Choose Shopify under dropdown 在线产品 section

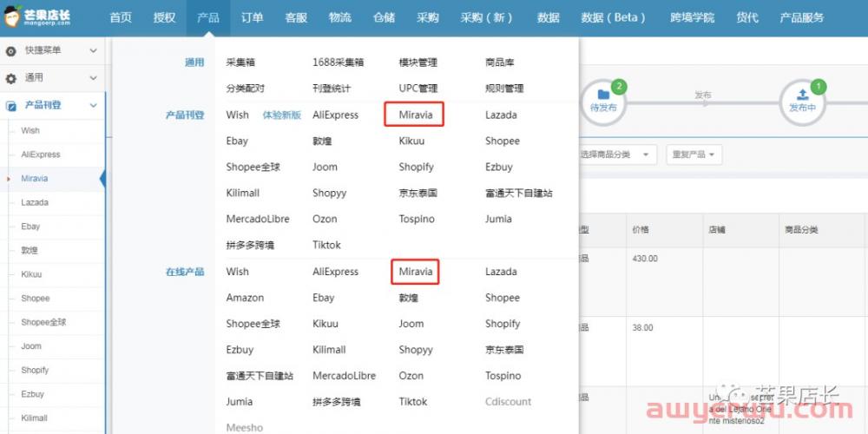tap(503, 324)
